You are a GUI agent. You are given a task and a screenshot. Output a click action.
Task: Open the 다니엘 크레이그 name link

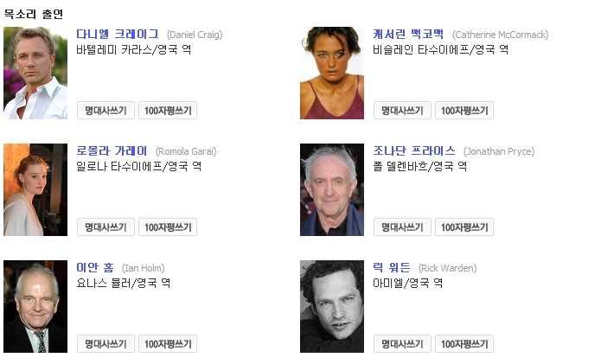click(x=118, y=34)
